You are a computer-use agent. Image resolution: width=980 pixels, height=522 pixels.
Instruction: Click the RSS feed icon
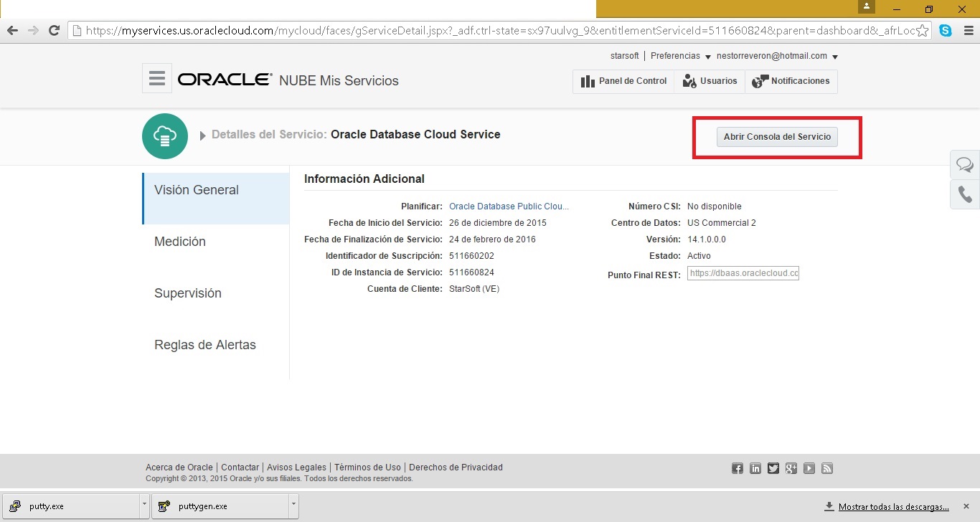(x=827, y=468)
